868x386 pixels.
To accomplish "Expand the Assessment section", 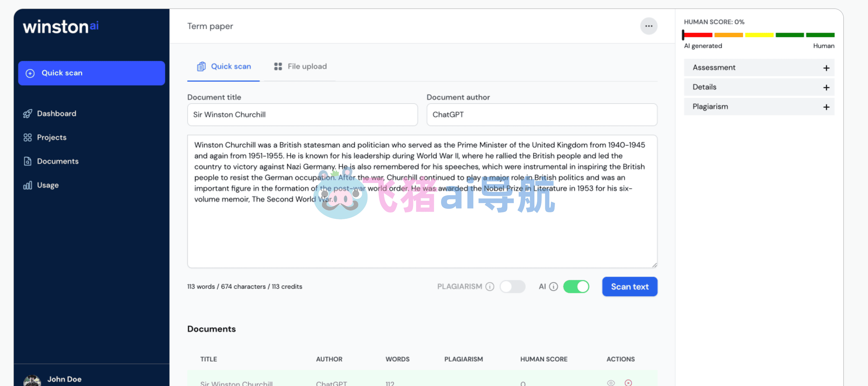I will [759, 68].
